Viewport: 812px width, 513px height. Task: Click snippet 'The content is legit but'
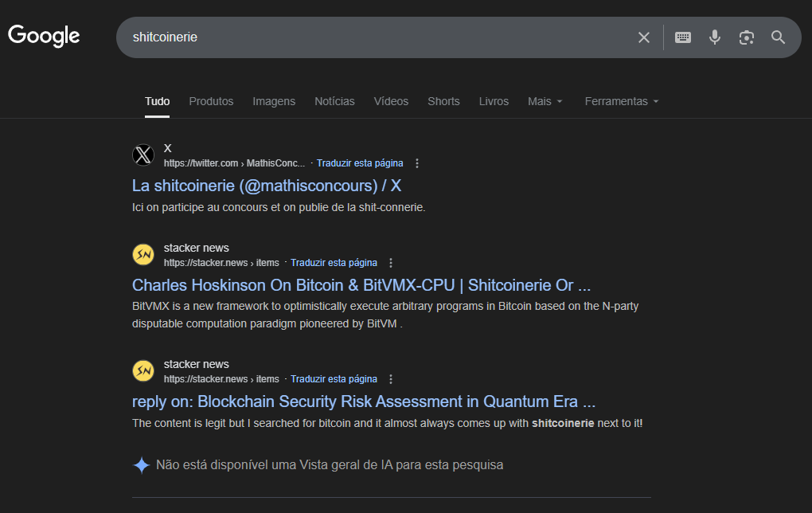(388, 423)
